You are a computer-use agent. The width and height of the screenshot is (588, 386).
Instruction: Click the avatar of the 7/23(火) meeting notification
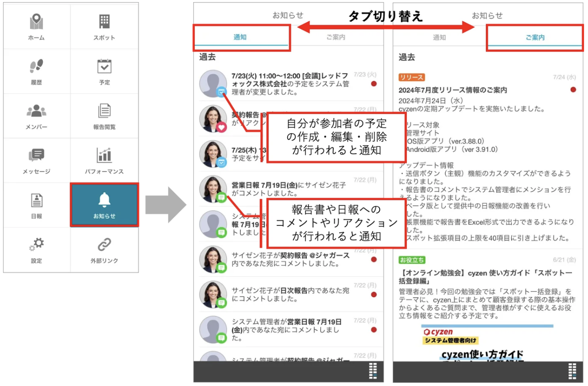[213, 84]
